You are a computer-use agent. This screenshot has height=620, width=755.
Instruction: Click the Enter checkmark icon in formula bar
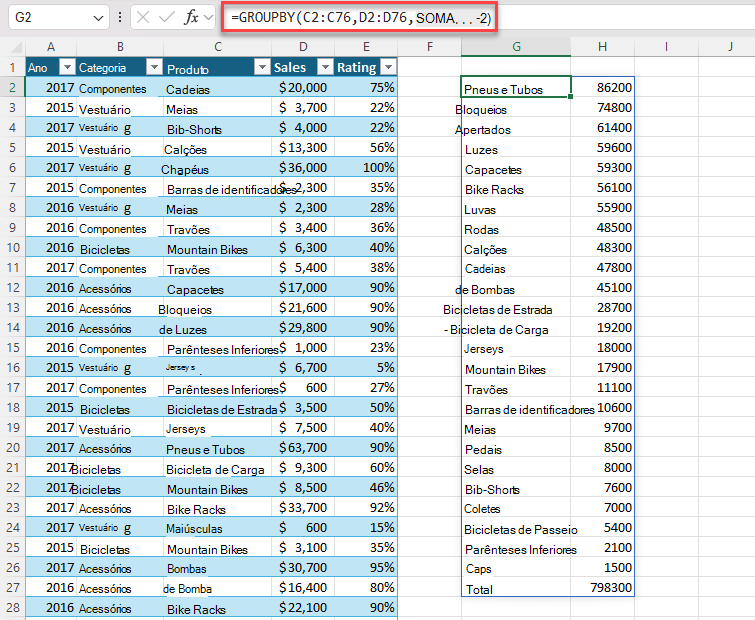pos(167,17)
